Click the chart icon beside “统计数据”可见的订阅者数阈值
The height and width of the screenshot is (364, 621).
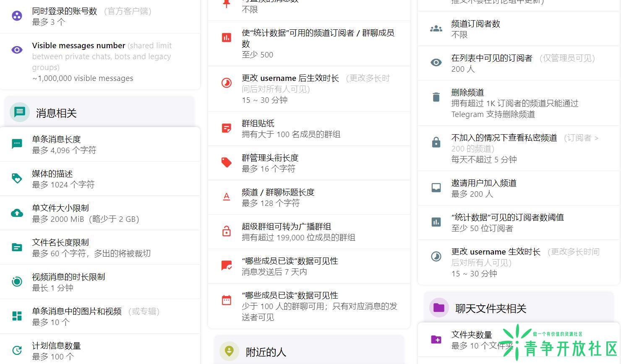click(x=436, y=222)
